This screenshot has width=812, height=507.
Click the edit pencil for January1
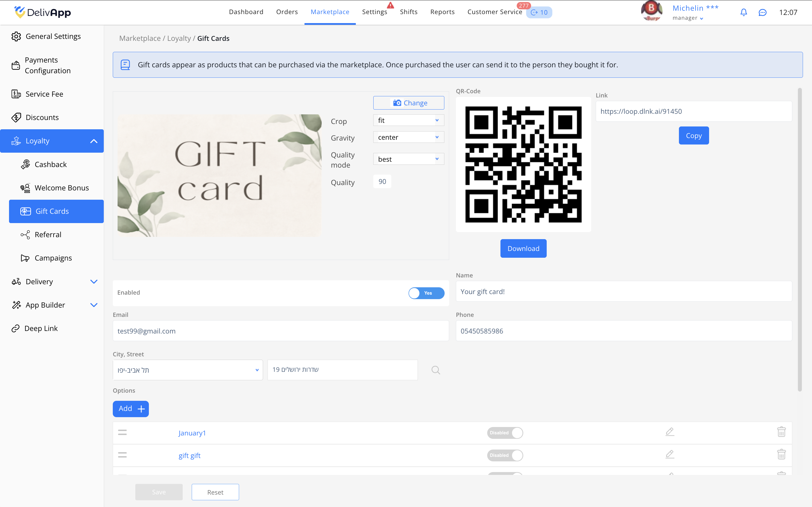point(670,432)
